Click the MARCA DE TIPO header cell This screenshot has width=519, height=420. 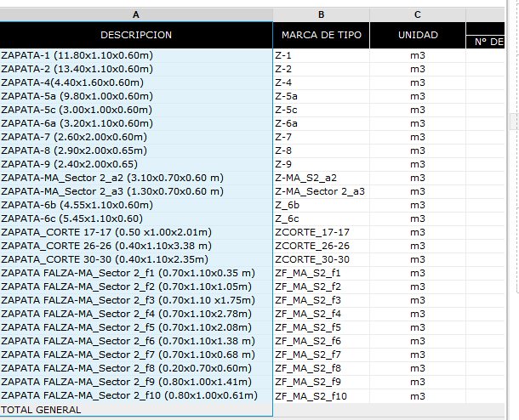pyautogui.click(x=321, y=35)
